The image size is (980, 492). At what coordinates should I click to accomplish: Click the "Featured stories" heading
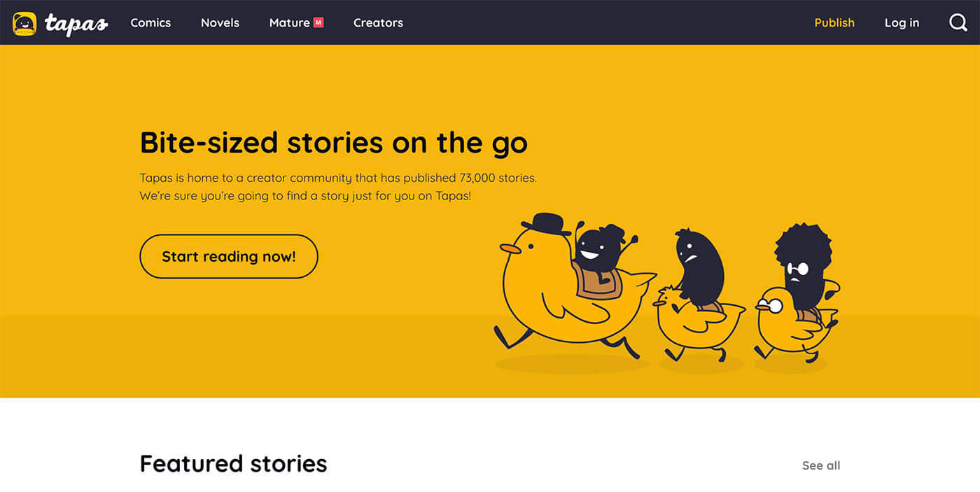(233, 463)
